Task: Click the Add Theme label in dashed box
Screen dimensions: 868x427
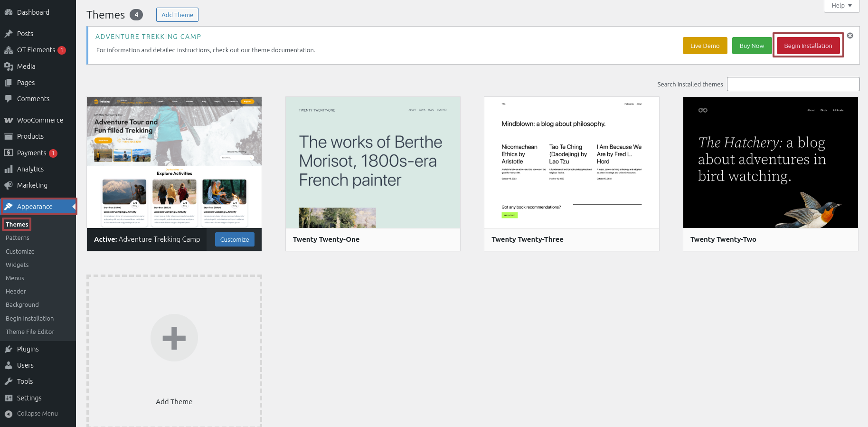Action: 174,401
